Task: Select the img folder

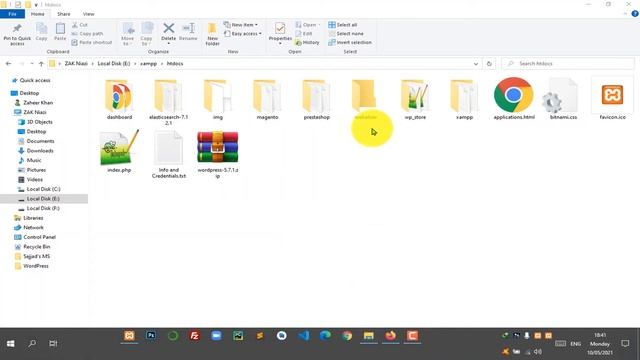Action: click(x=218, y=100)
